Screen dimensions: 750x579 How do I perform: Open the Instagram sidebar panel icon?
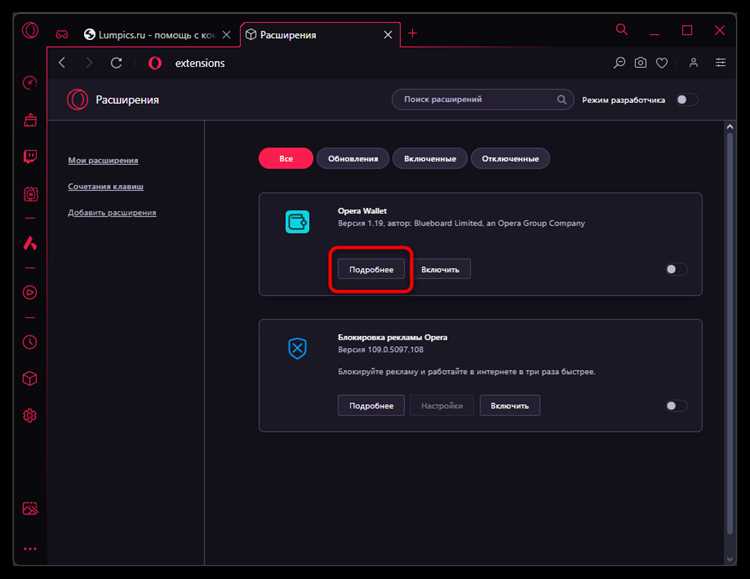click(x=31, y=194)
